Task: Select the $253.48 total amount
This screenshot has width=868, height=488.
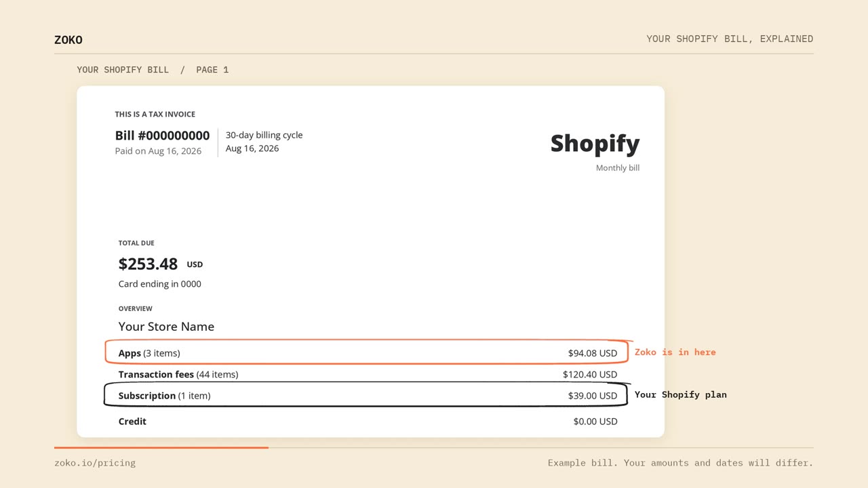Action: click(148, 264)
